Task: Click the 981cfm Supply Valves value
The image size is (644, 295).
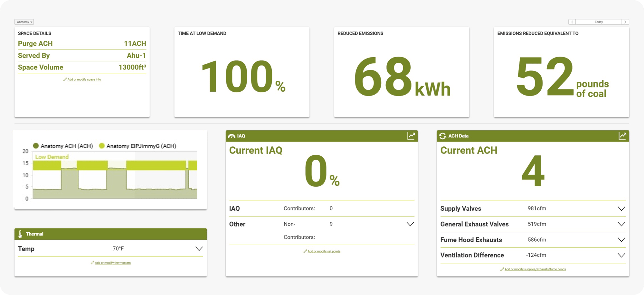Action: click(x=537, y=208)
